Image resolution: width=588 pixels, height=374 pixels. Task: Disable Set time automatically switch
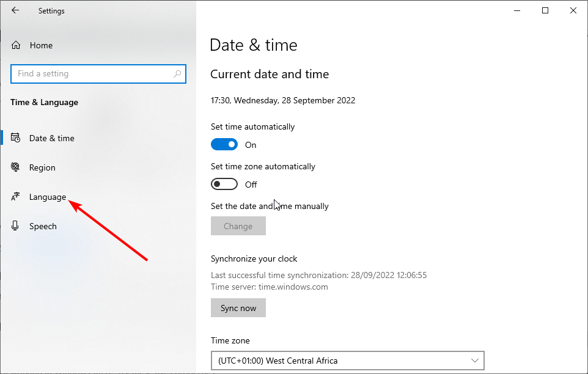tap(224, 144)
